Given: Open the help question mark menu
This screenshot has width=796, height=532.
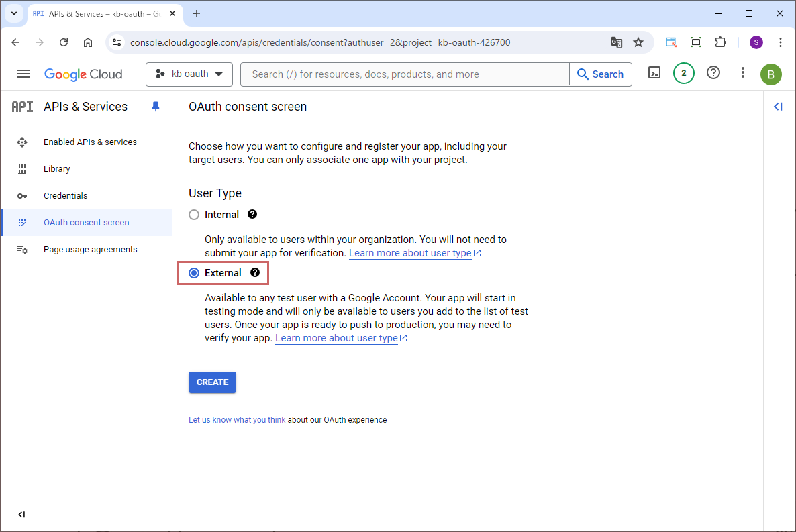Looking at the screenshot, I should click(713, 74).
